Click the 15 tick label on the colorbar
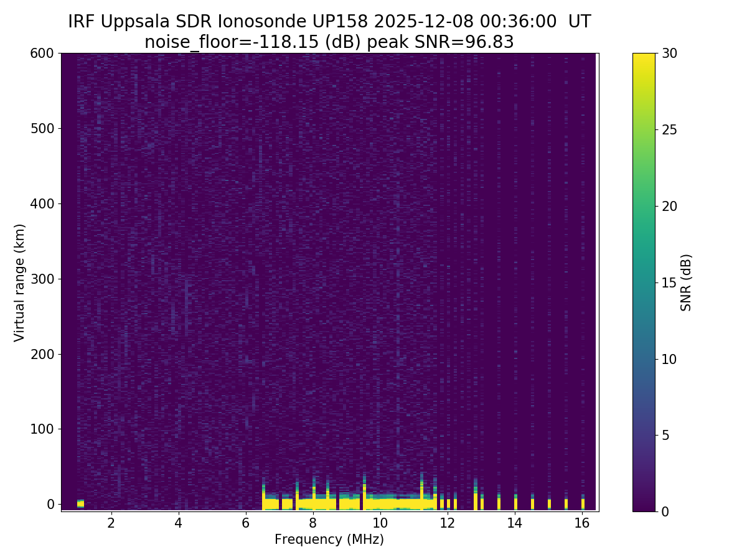This screenshot has width=747, height=560. [669, 282]
